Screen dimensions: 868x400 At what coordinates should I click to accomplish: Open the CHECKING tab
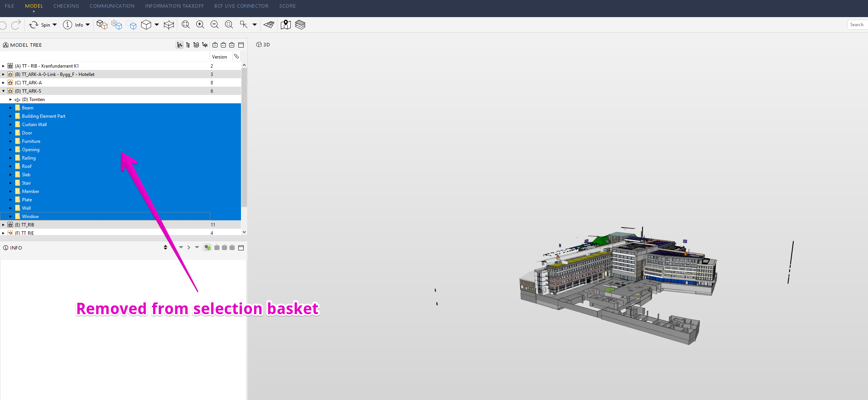66,6
